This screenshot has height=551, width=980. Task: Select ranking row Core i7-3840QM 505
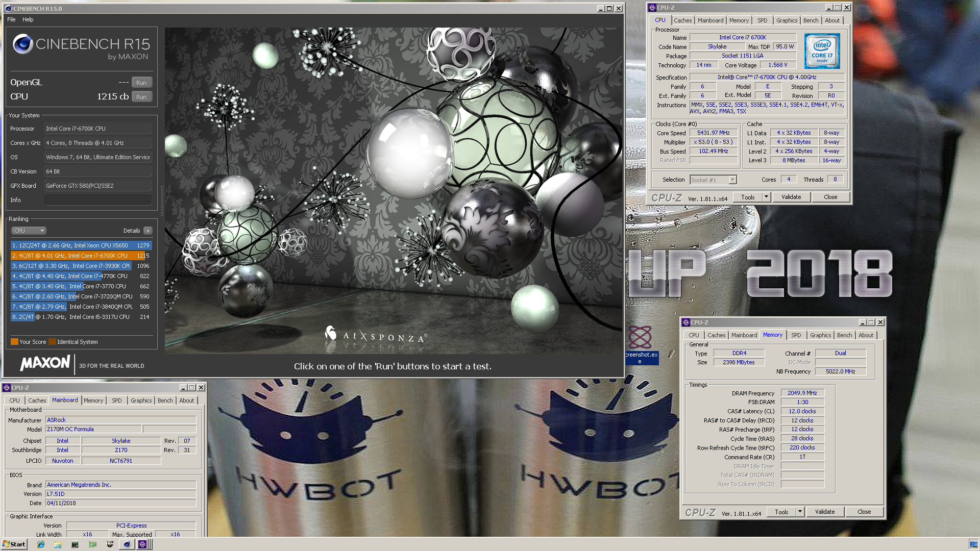[81, 307]
